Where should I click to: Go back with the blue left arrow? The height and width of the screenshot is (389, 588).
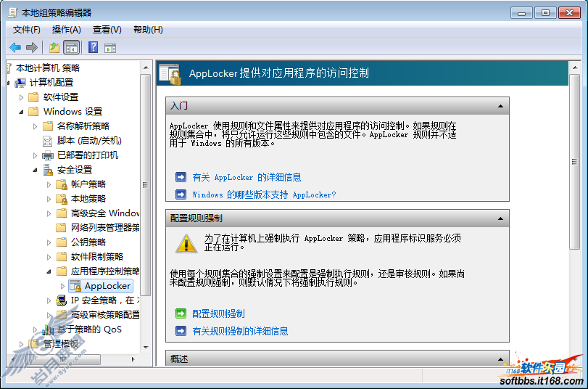coord(15,48)
